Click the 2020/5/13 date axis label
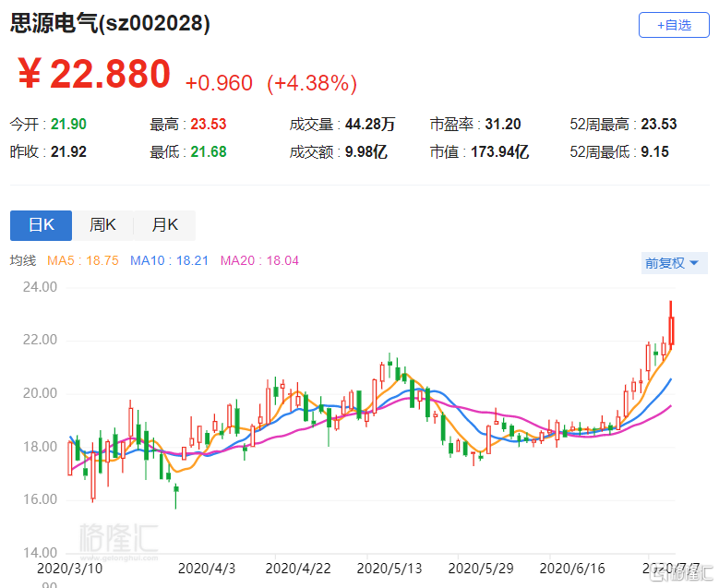 coord(389,569)
